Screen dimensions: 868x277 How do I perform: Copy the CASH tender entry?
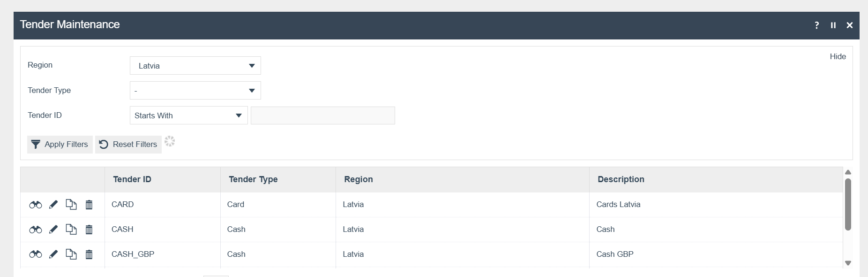click(71, 230)
